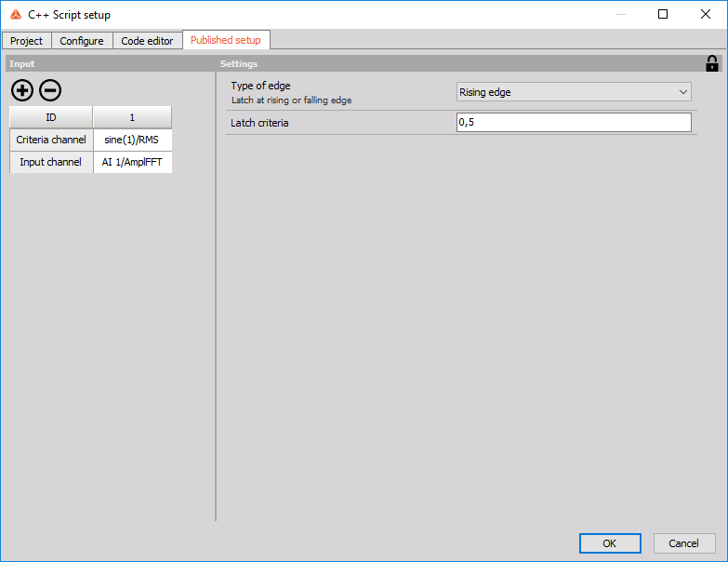Viewport: 728px width, 562px height.
Task: Click the column header labeled 1
Action: pos(132,117)
